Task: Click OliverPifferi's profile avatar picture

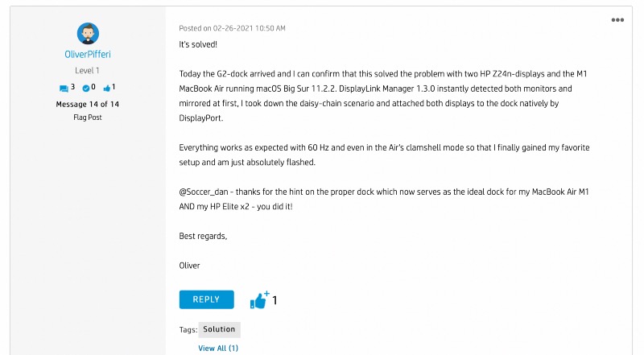Action: pyautogui.click(x=88, y=34)
